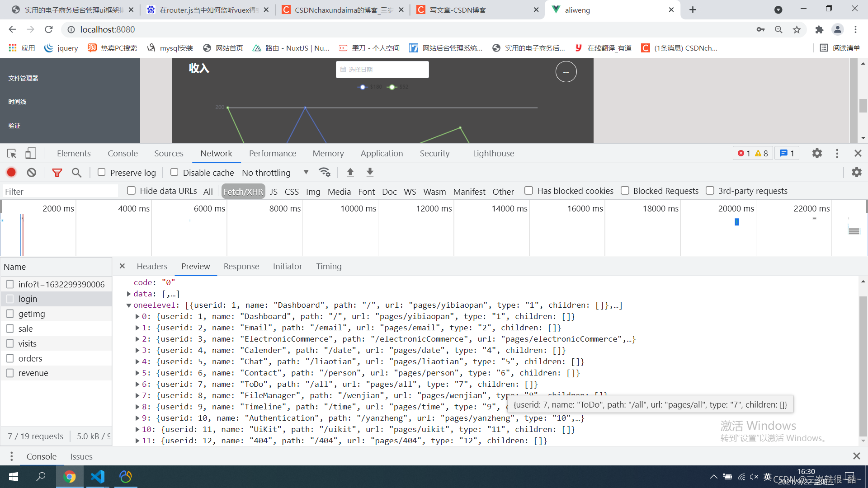868x488 pixels.
Task: Open Network panel settings gear
Action: 856,172
